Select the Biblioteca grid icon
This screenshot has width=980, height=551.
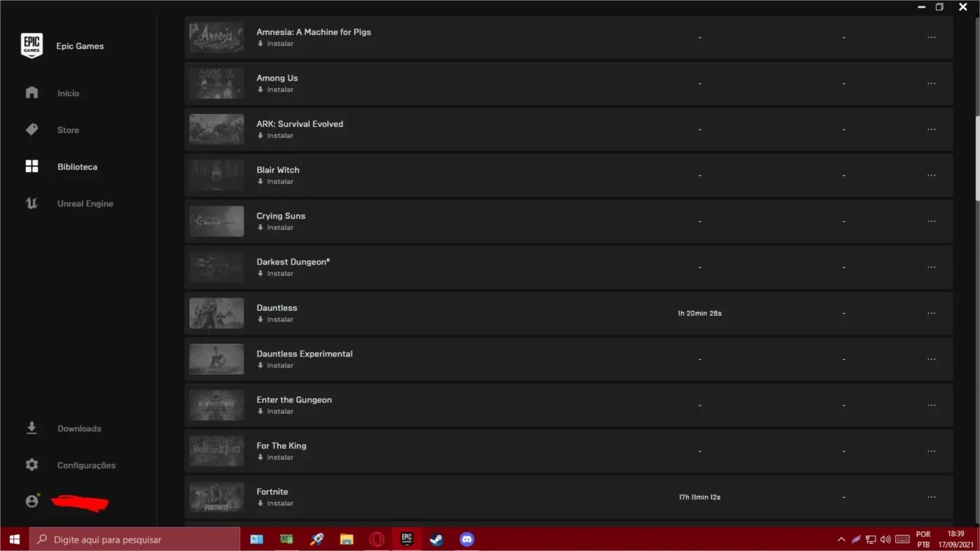coord(31,167)
